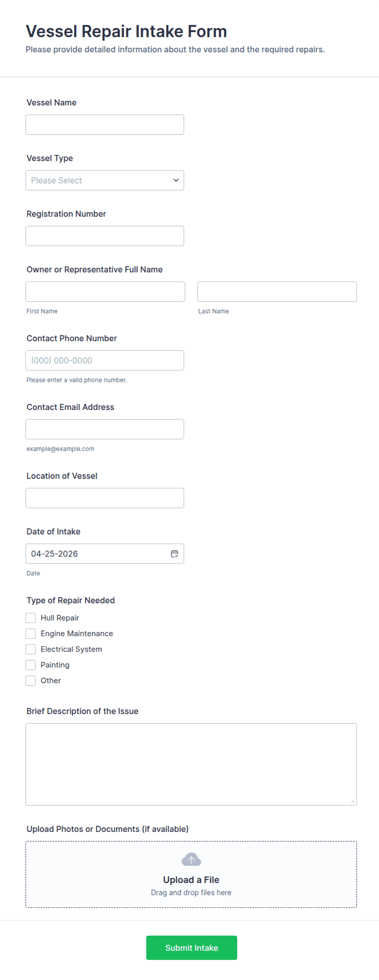Click the Upload a File area
379x980 pixels.
click(x=191, y=880)
